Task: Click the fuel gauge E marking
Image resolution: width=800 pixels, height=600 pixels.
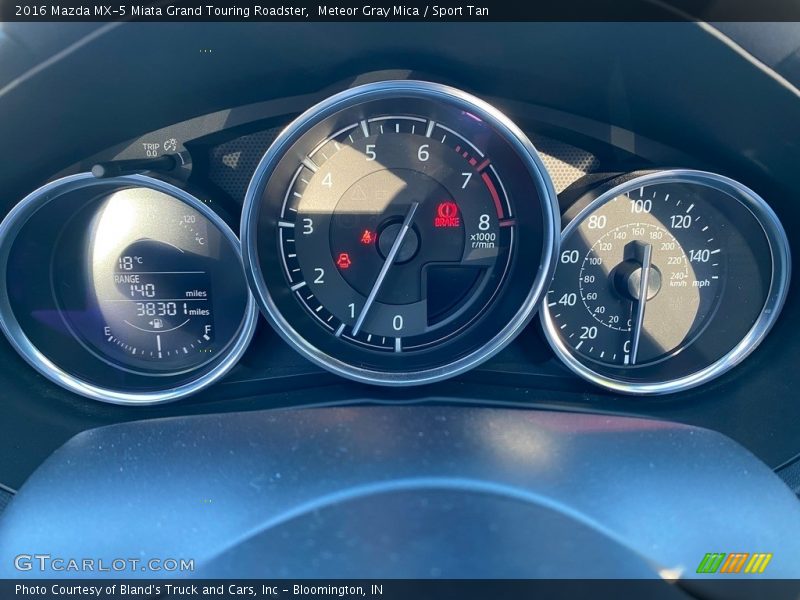Action: (x=107, y=332)
